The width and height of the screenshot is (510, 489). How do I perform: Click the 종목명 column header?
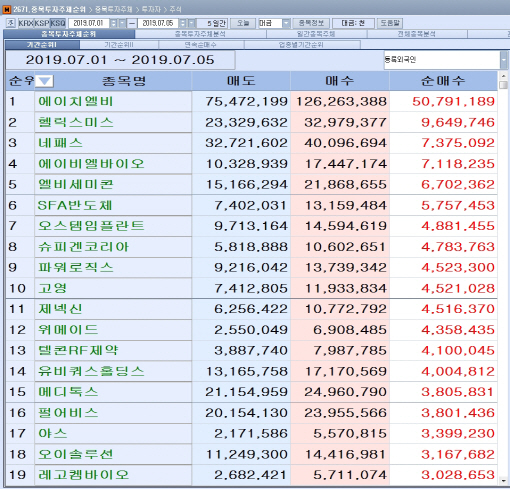tap(124, 81)
